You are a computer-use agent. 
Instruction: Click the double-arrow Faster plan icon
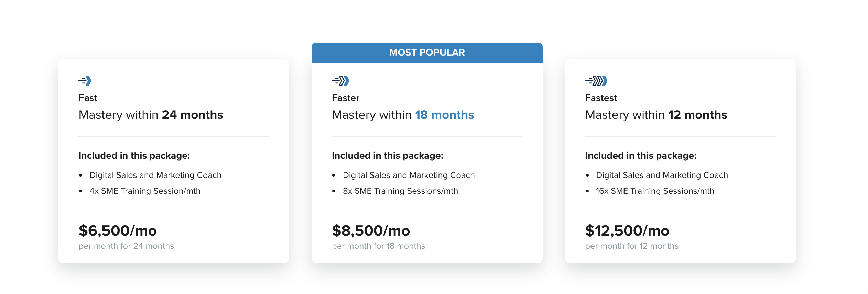point(340,81)
